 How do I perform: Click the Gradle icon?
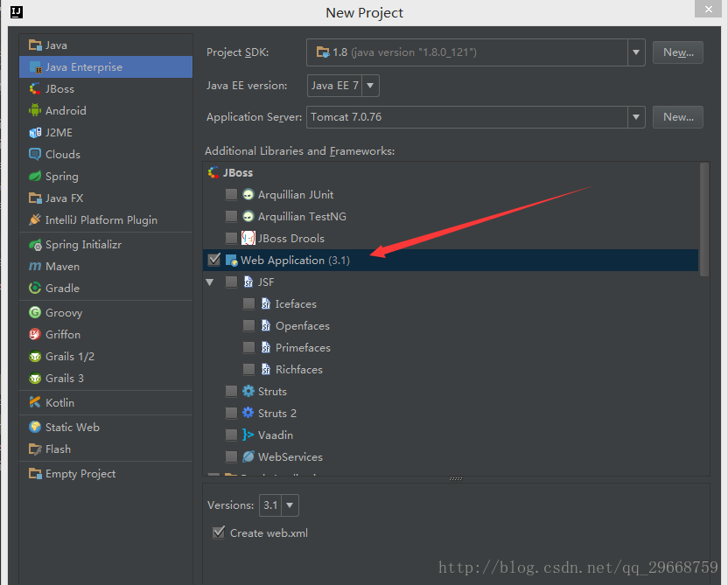point(35,288)
